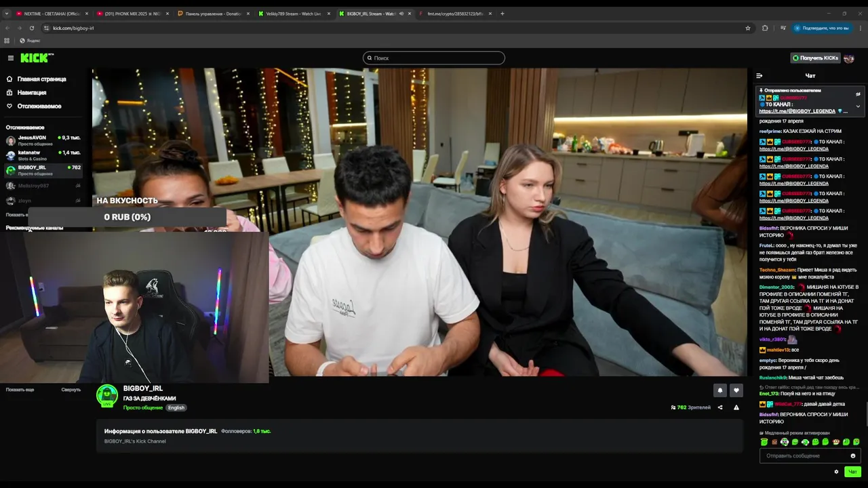Insert the monkey emote in quick bar
This screenshot has width=868, height=488.
coord(836,442)
